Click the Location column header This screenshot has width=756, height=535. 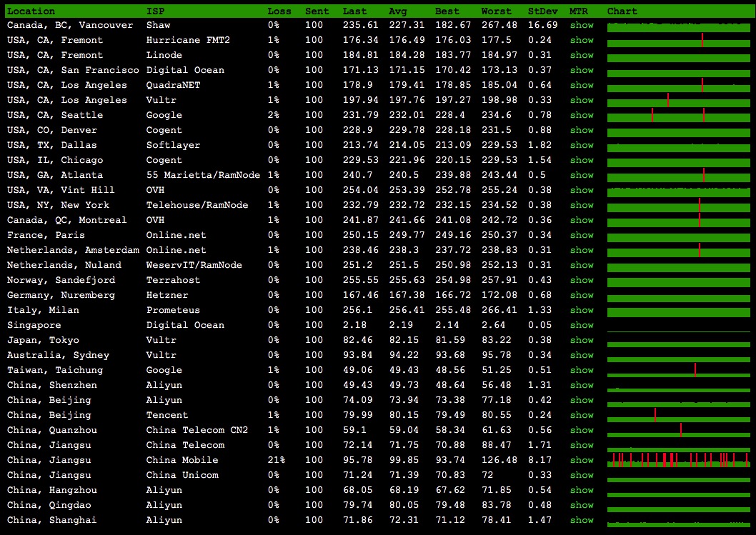(x=31, y=11)
